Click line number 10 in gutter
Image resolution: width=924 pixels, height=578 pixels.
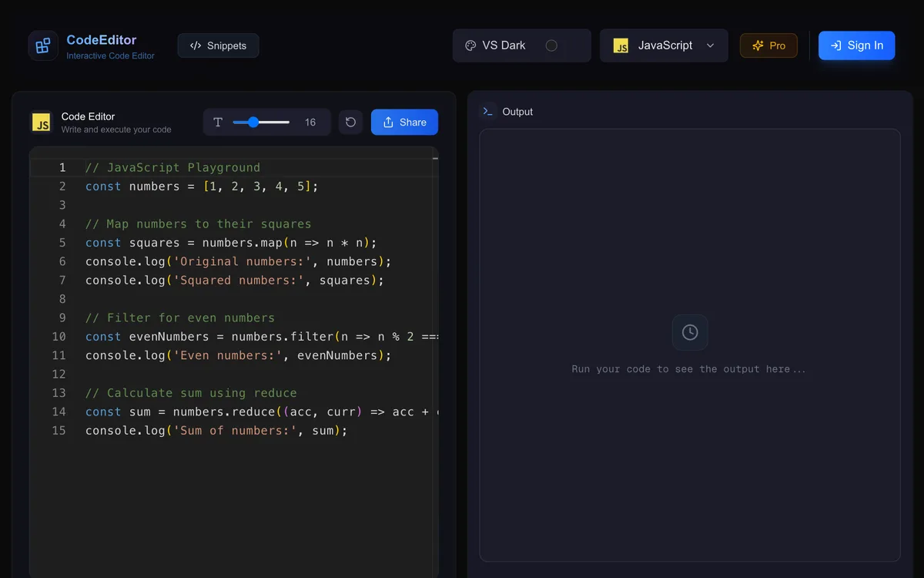(59, 337)
